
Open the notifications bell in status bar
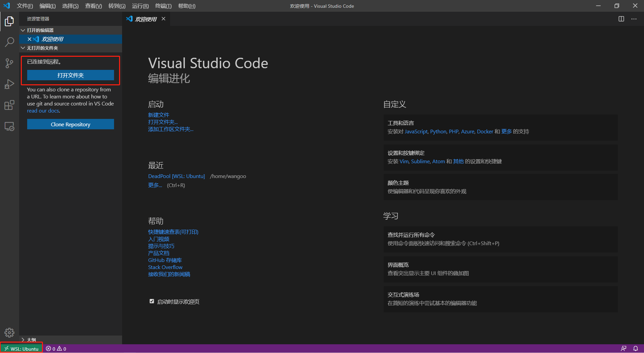tap(635, 349)
